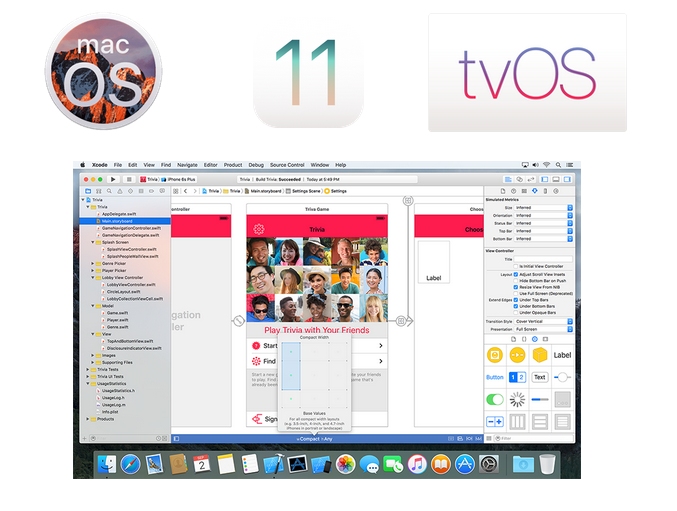Open the Test navigator diamond icon
Viewport: 677px width, 511px height.
coord(130,191)
